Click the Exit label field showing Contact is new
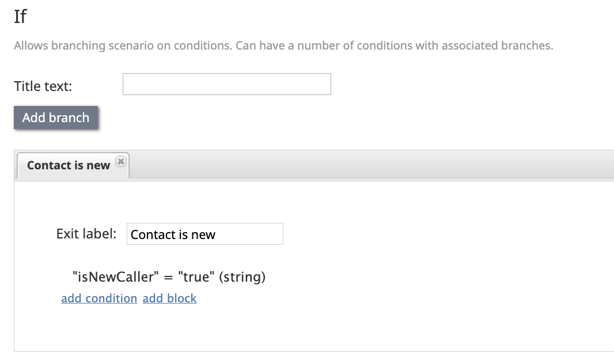The height and width of the screenshot is (364, 614). coord(204,234)
